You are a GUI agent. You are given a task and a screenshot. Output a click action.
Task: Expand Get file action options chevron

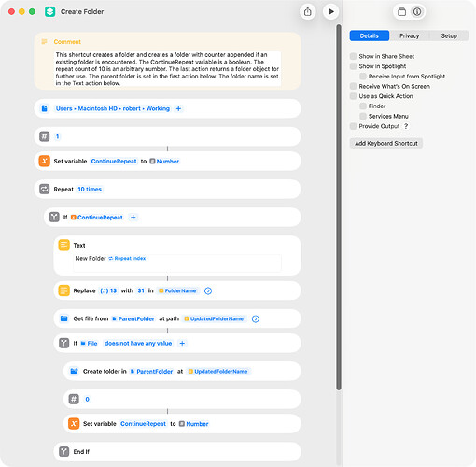pos(256,318)
